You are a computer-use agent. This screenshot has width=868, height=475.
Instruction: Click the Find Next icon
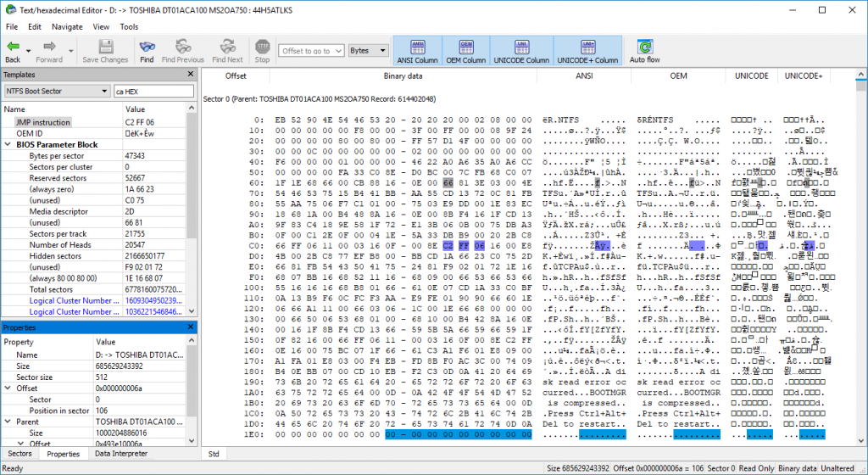pyautogui.click(x=227, y=47)
